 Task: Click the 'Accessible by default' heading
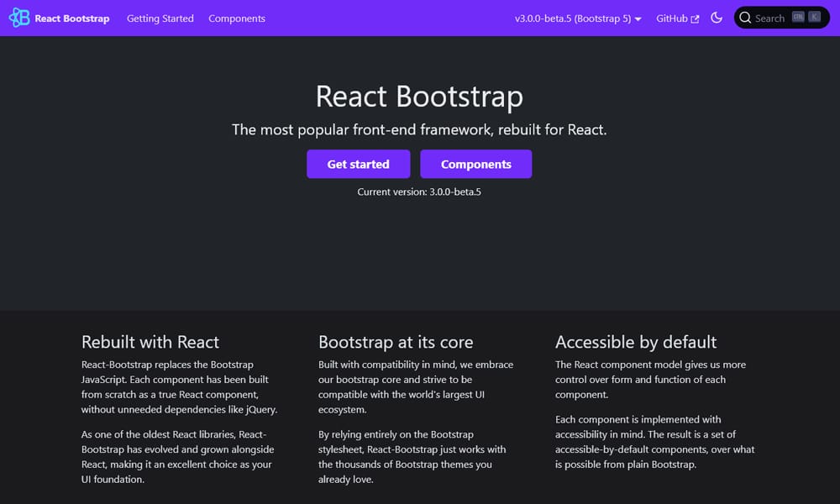pyautogui.click(x=635, y=342)
